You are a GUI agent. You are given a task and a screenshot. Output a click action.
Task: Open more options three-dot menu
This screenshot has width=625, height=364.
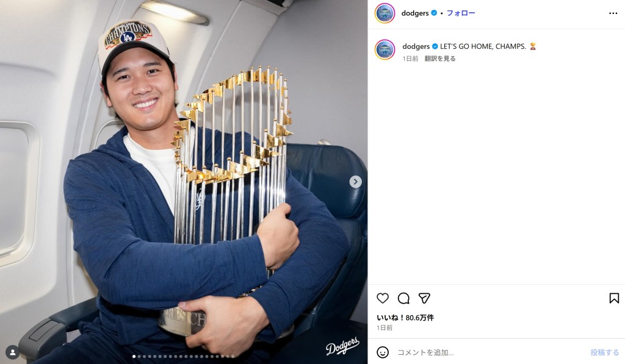click(x=613, y=13)
